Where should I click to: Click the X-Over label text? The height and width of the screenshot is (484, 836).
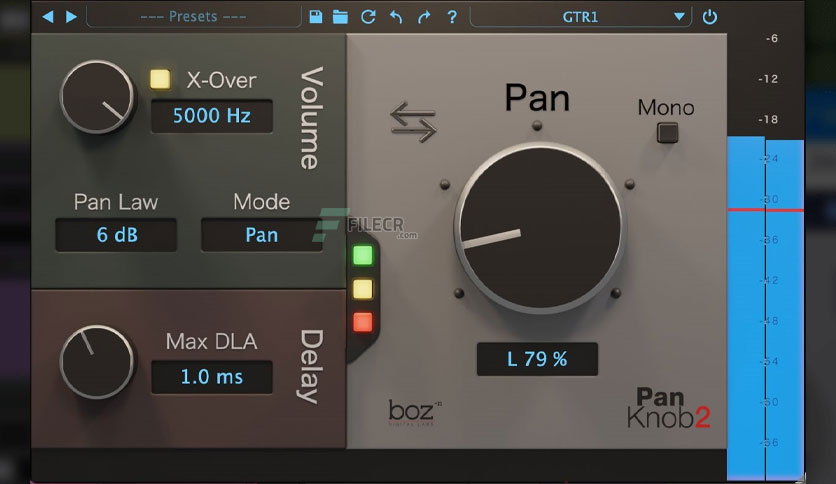tap(221, 80)
